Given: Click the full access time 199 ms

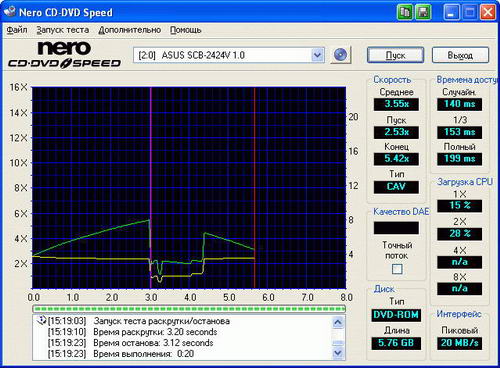Looking at the screenshot, I should pyautogui.click(x=460, y=159).
